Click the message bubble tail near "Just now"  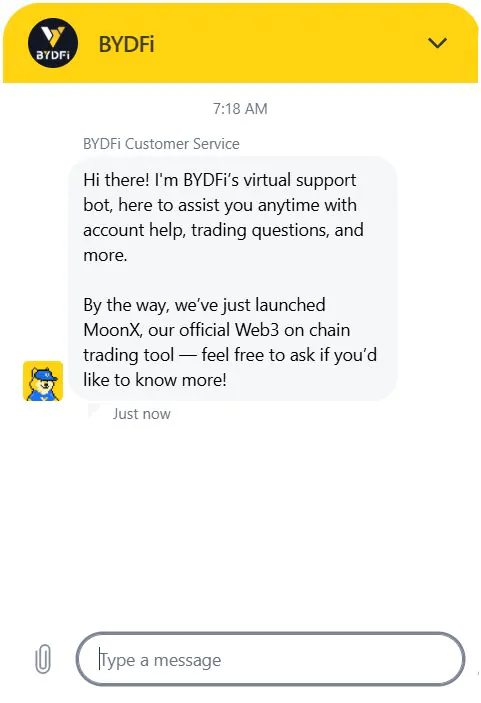point(95,410)
